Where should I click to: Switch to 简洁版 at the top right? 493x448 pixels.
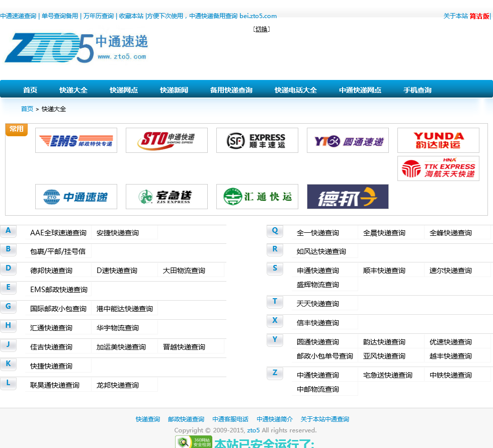point(479,16)
